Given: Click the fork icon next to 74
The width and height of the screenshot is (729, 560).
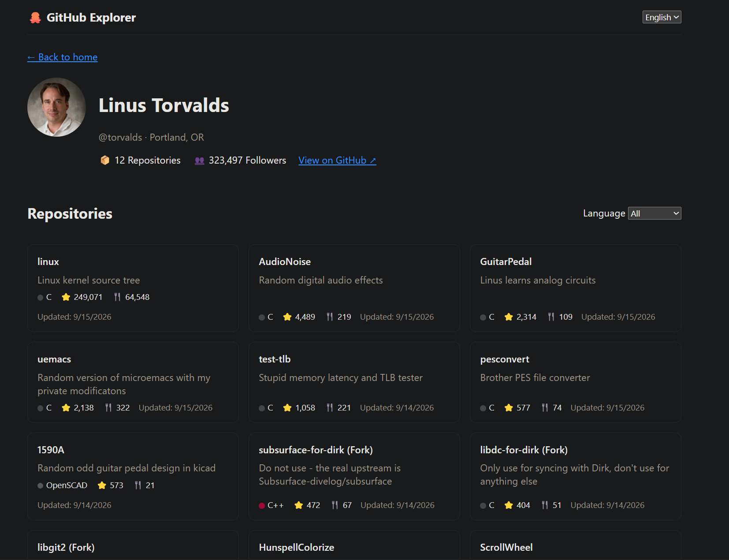Looking at the screenshot, I should click(545, 408).
